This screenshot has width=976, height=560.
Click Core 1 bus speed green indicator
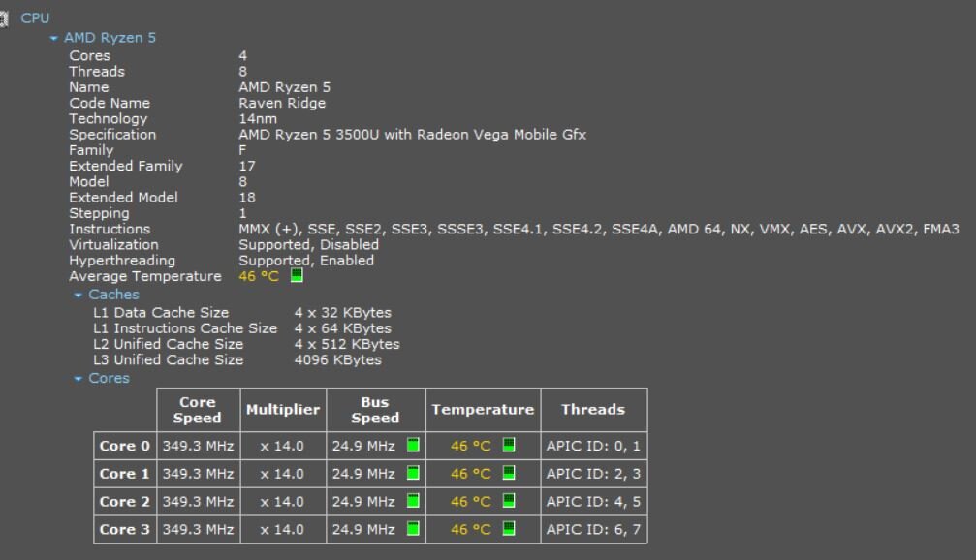[x=413, y=473]
